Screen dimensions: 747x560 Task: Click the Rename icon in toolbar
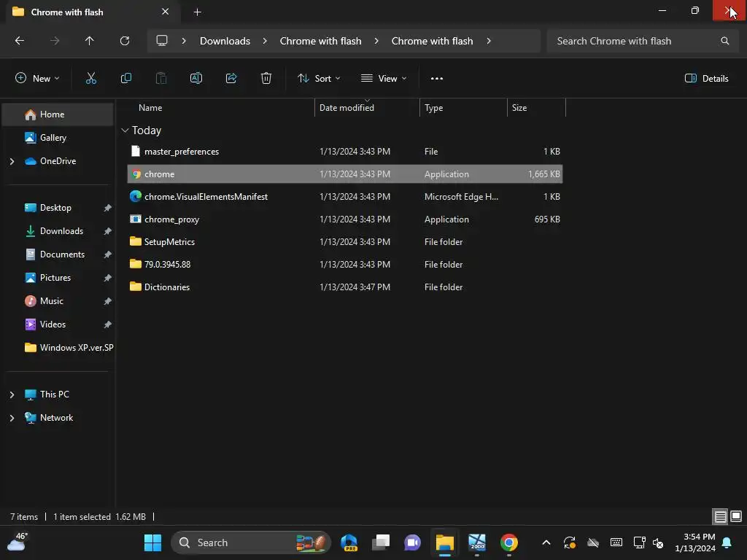[x=196, y=78]
